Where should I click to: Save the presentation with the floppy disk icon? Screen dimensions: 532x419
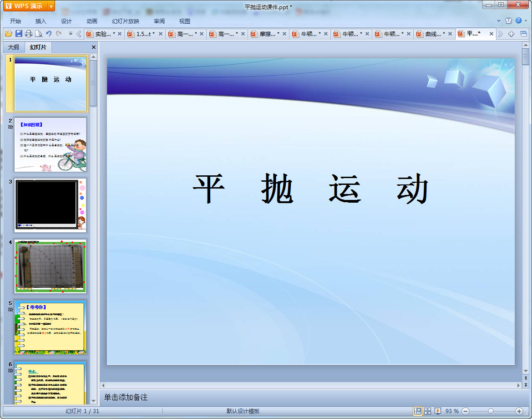[19, 34]
